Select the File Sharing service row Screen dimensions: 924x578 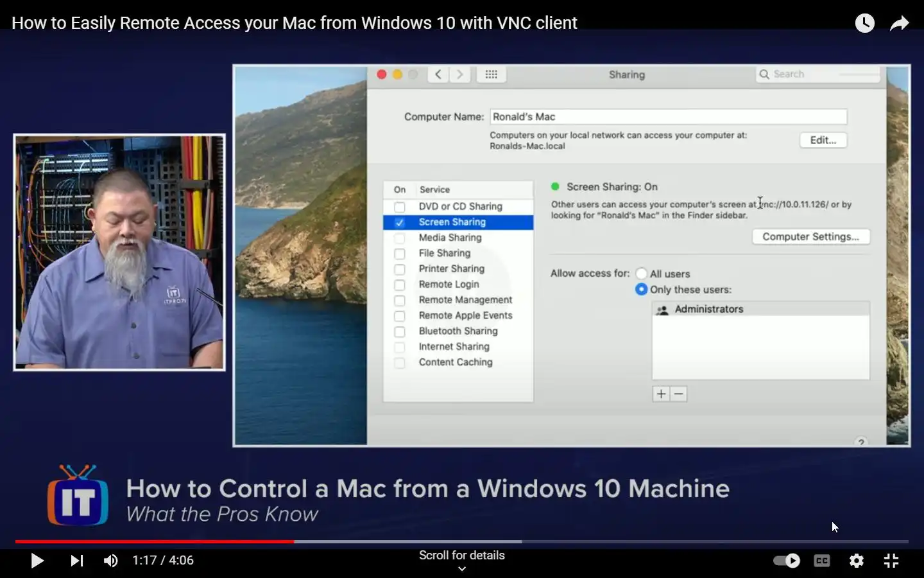(x=458, y=254)
